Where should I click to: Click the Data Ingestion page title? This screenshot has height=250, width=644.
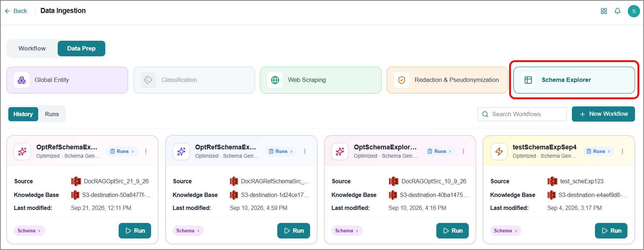click(x=63, y=11)
